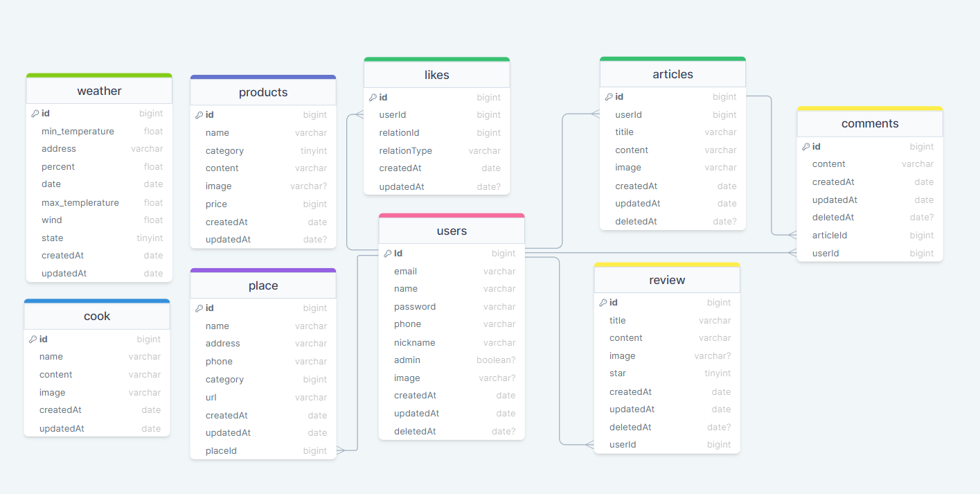Select the password column in users
980x494 pixels.
pyautogui.click(x=452, y=307)
